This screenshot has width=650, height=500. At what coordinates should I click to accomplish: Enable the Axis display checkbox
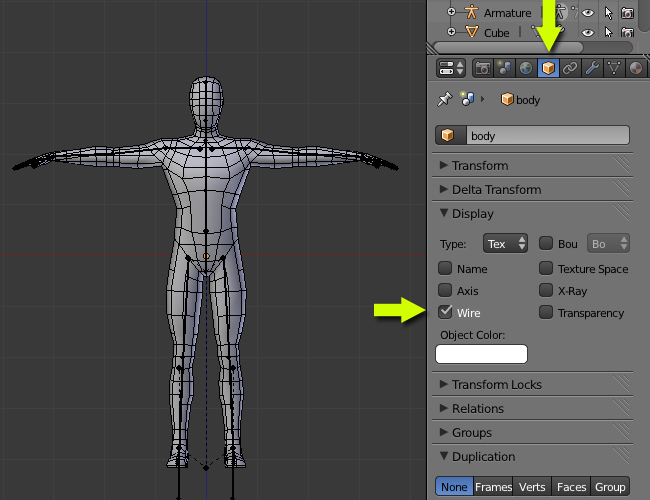point(445,290)
